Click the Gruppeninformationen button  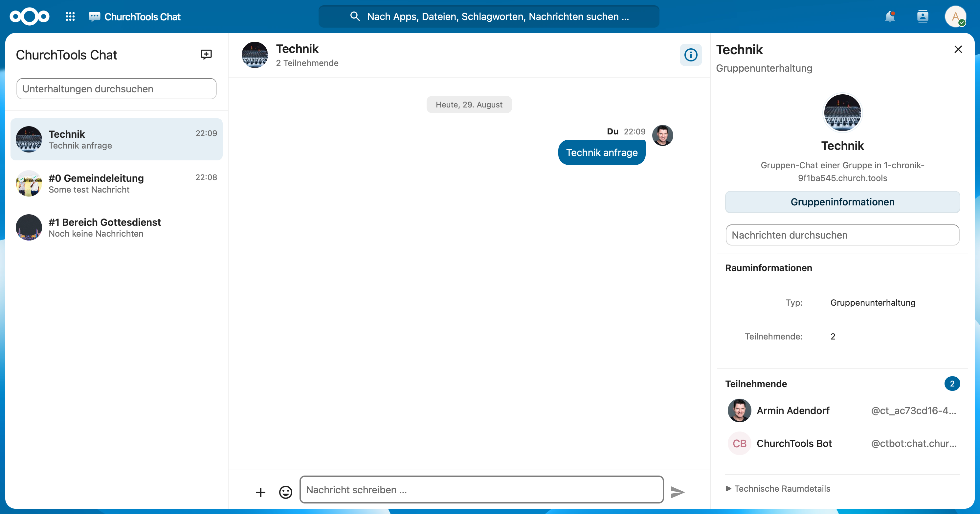pyautogui.click(x=842, y=202)
